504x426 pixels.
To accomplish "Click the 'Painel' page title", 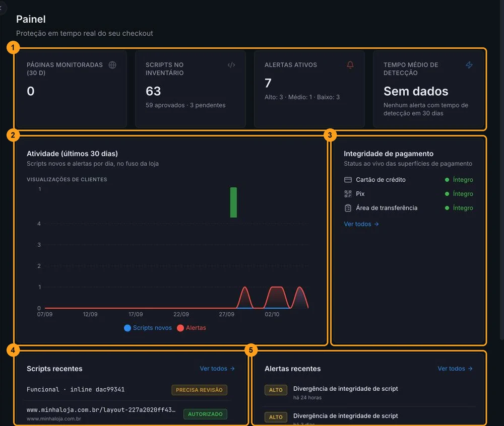I will [x=31, y=19].
